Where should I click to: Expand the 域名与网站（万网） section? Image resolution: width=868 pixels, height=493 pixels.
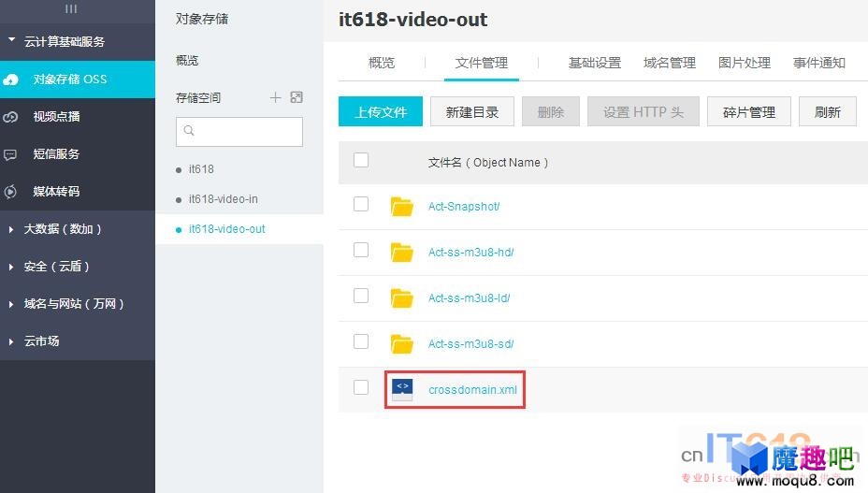pos(10,304)
